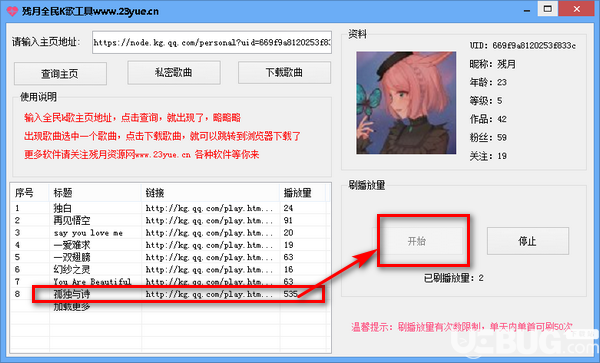Click the 查询主页 button
The width and height of the screenshot is (600, 363).
[60, 73]
